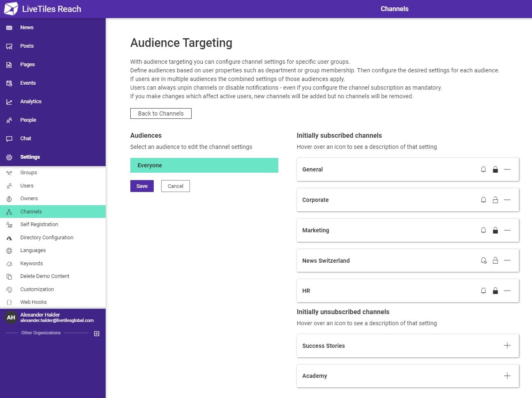
Task: Toggle notification bell for HR channel
Action: tap(483, 291)
